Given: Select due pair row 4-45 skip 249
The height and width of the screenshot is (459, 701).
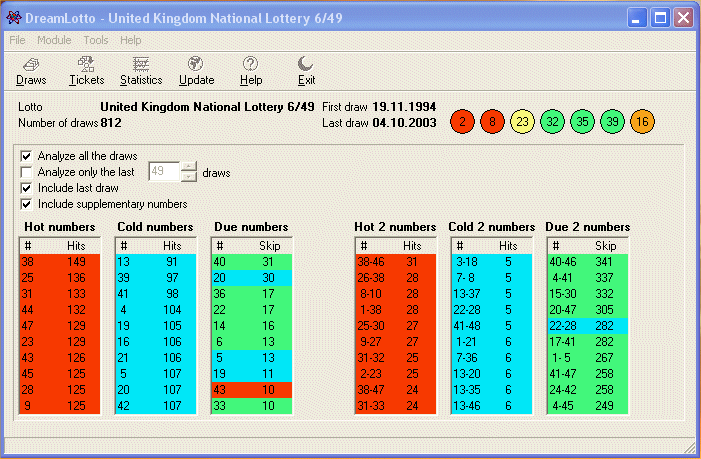Looking at the screenshot, I should [588, 406].
